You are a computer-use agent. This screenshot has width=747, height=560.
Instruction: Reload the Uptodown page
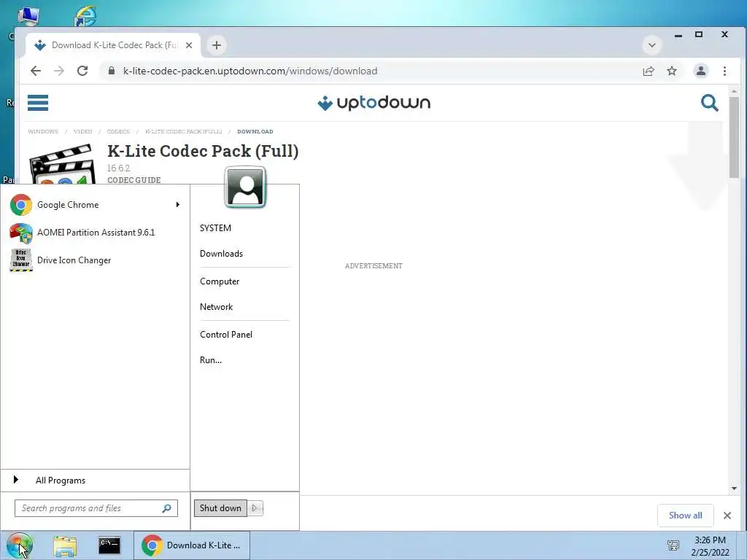pyautogui.click(x=82, y=71)
